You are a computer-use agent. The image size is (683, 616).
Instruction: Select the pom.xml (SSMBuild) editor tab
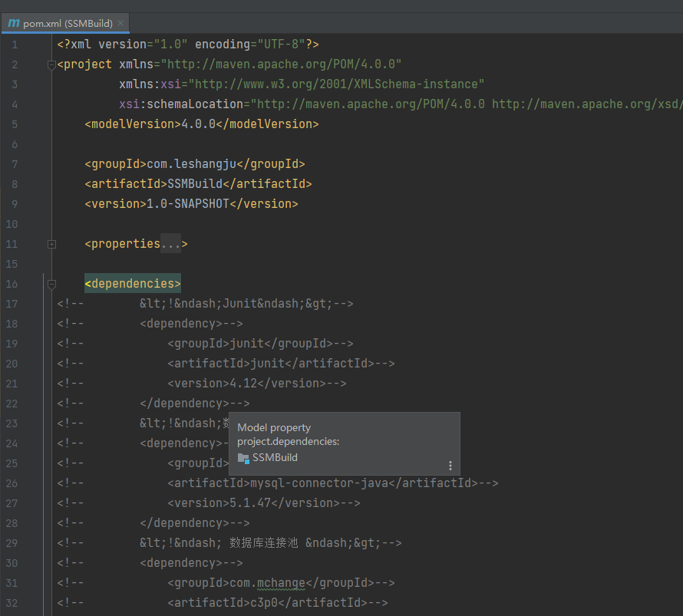point(65,23)
